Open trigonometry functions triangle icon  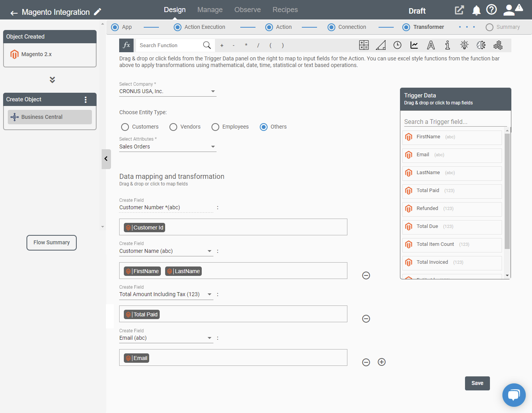point(381,45)
